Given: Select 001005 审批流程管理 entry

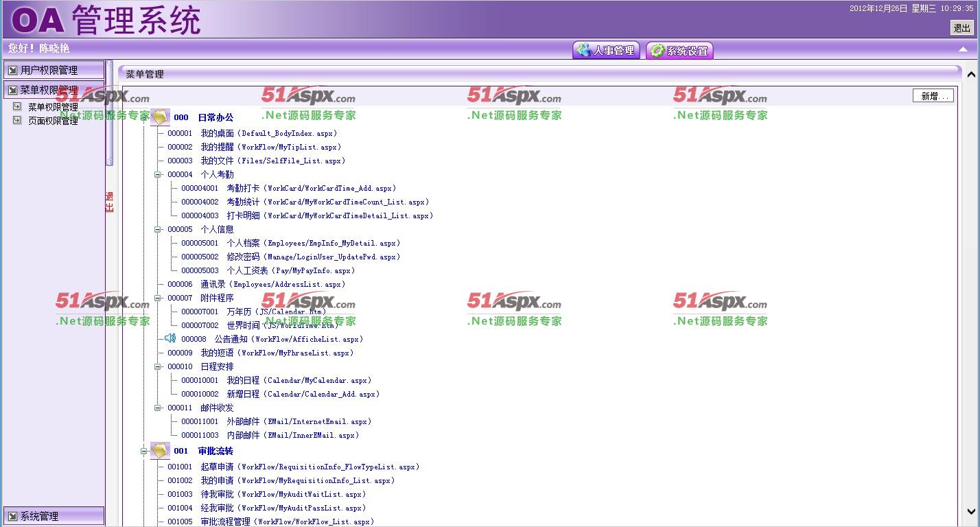Looking at the screenshot, I should pos(271,522).
